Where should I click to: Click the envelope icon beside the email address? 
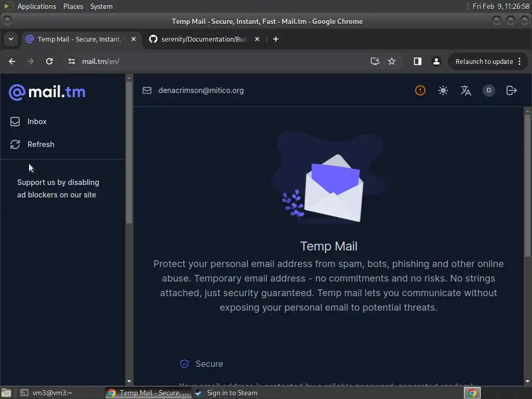147,90
